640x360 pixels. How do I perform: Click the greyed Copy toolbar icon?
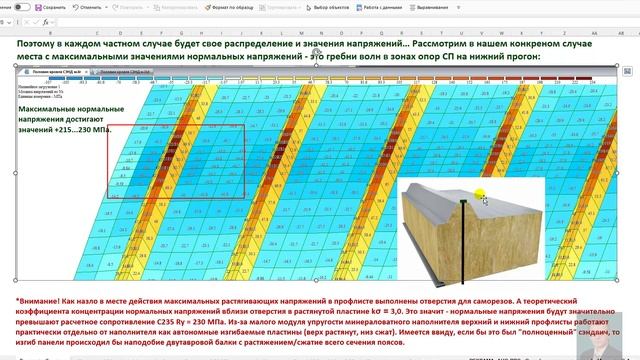(x=157, y=7)
